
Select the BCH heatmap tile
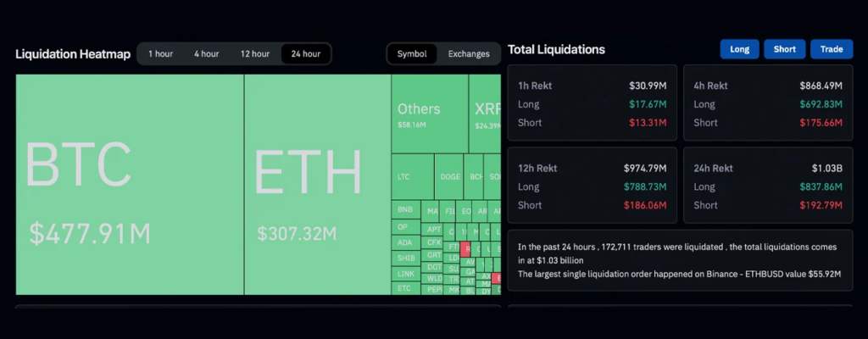474,177
